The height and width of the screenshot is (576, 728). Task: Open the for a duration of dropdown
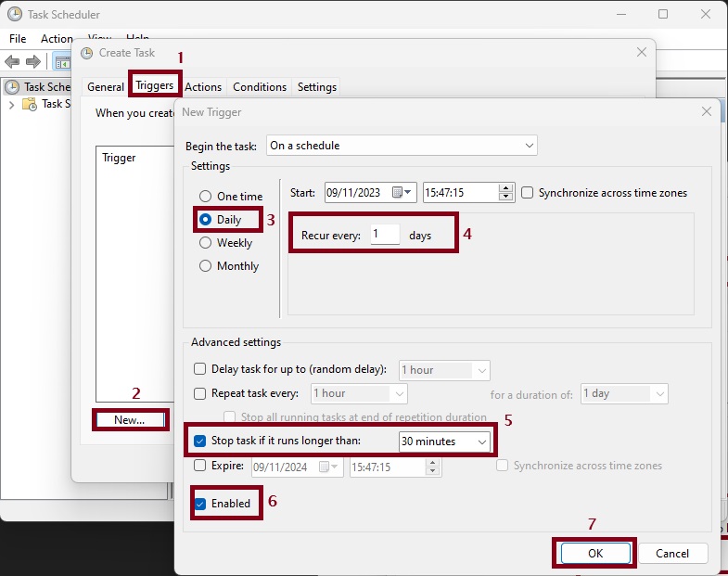624,393
